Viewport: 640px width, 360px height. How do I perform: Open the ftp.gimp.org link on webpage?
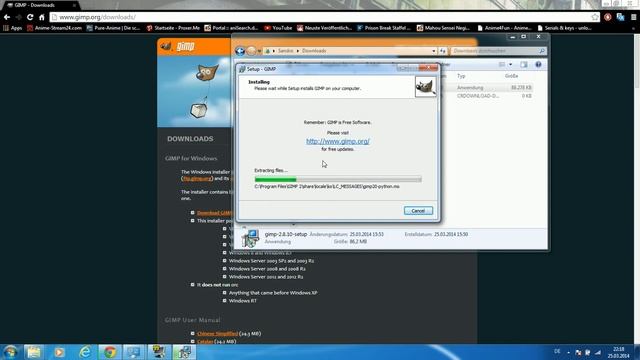click(197, 179)
